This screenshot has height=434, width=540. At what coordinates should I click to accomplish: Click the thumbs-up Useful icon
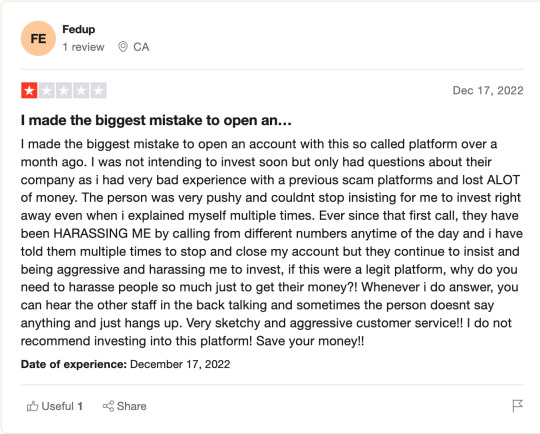(x=32, y=406)
